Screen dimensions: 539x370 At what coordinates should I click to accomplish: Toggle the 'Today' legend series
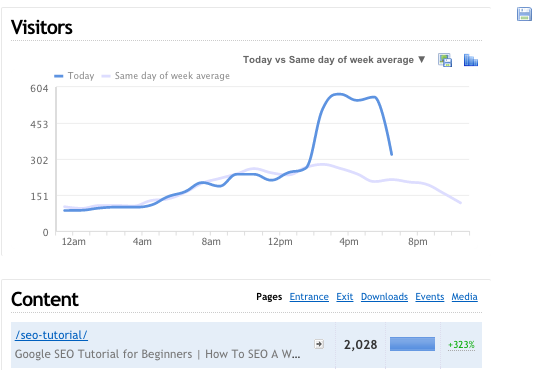click(x=74, y=76)
